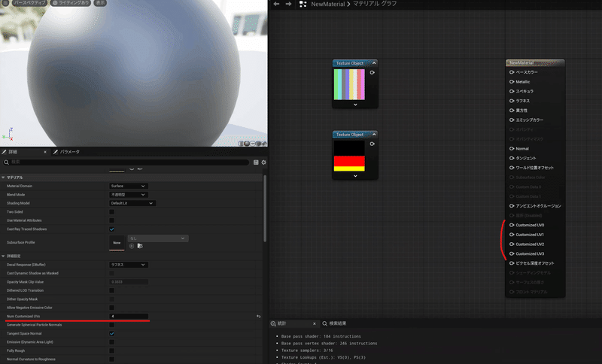Enable Emissive (Dynamic Area Light) checkbox
The height and width of the screenshot is (364, 602).
(x=111, y=342)
